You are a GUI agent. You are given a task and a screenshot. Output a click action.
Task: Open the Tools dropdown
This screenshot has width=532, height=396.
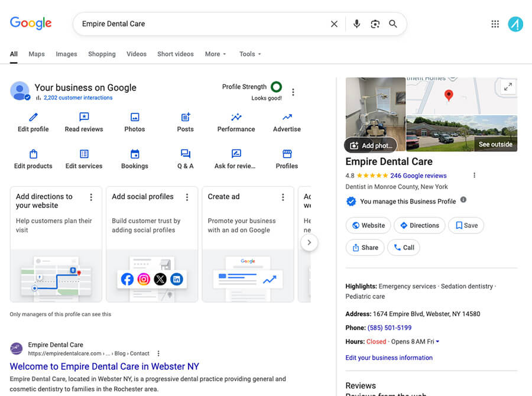tap(249, 54)
